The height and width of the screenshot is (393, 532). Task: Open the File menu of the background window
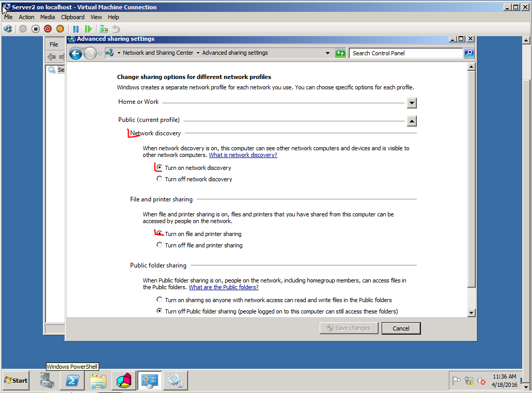pos(54,44)
